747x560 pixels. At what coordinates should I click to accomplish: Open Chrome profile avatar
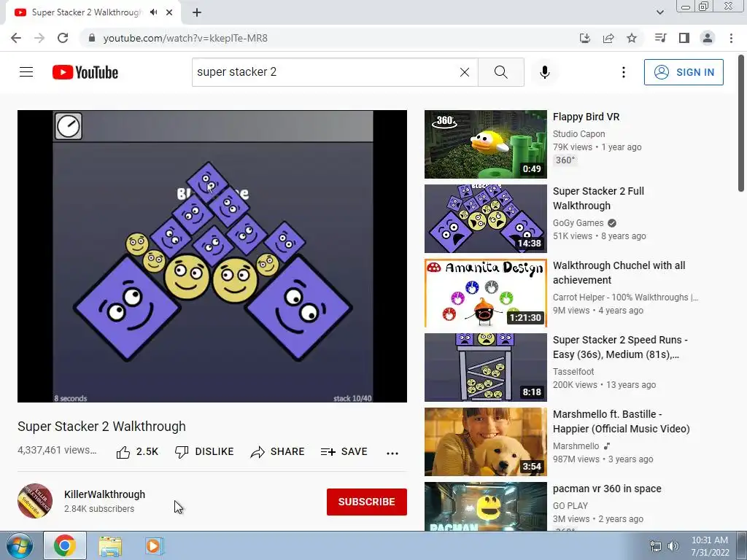pos(708,38)
